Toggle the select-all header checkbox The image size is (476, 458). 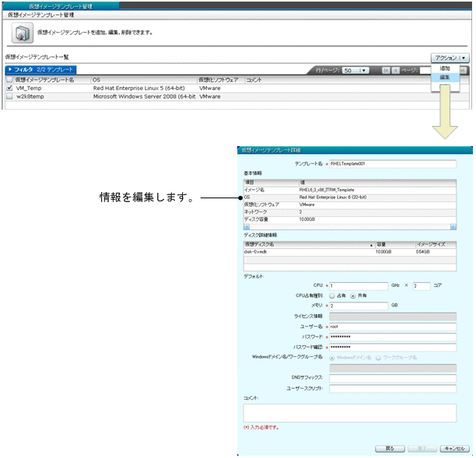(x=9, y=79)
